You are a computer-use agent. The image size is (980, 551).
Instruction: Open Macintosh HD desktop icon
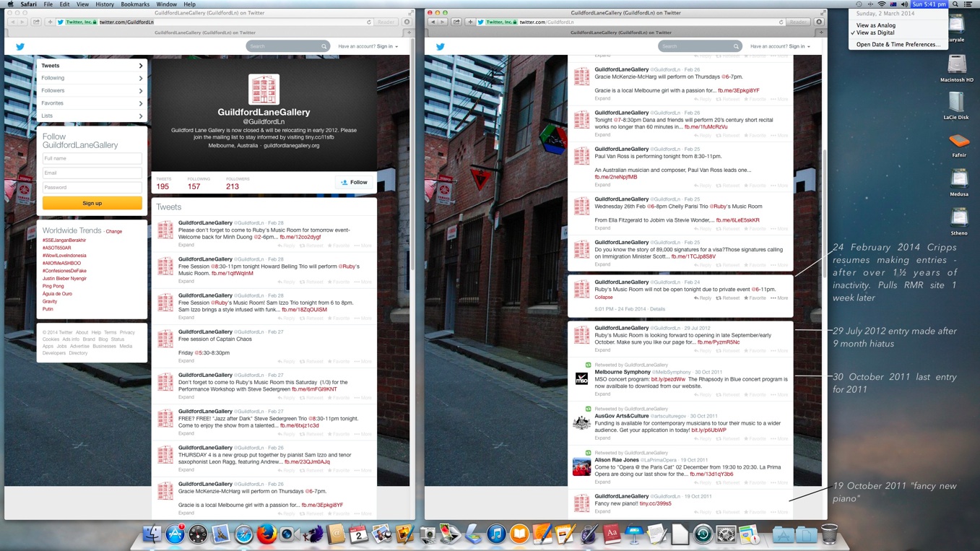(x=957, y=66)
